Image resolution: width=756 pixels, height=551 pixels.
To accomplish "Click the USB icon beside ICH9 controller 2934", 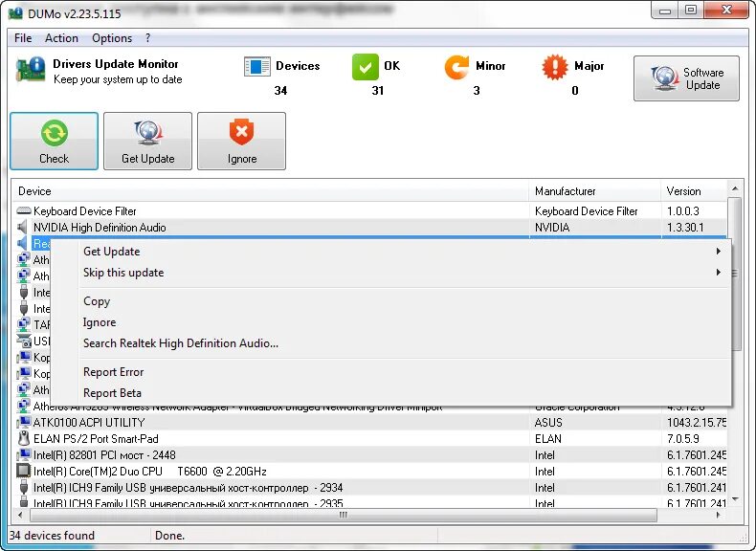I will pos(24,487).
